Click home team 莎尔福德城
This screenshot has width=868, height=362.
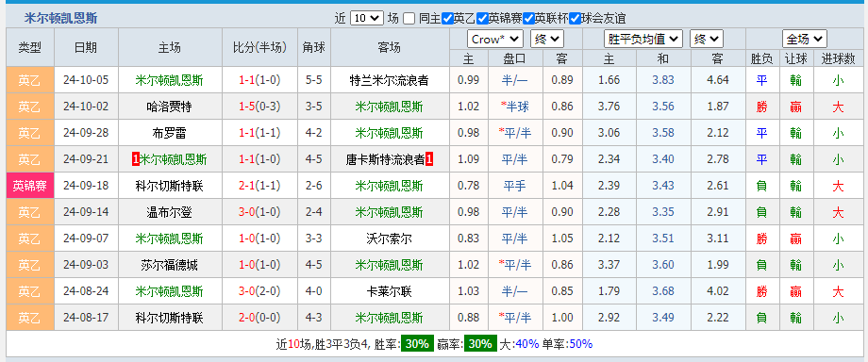170,265
